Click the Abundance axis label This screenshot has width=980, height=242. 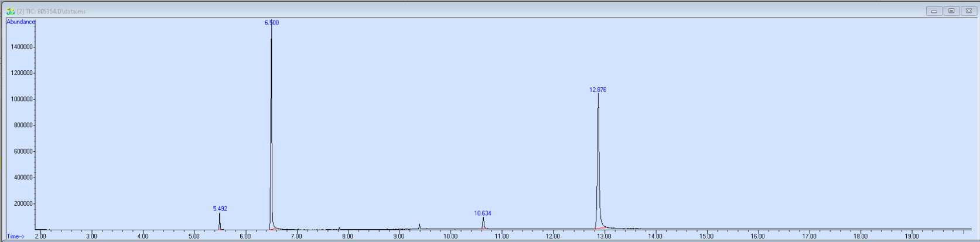tap(21, 22)
